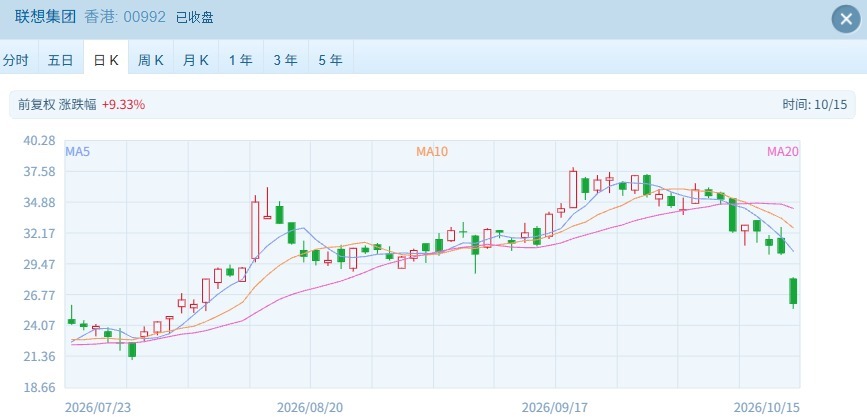Click the 32.17 price axis label

[39, 233]
